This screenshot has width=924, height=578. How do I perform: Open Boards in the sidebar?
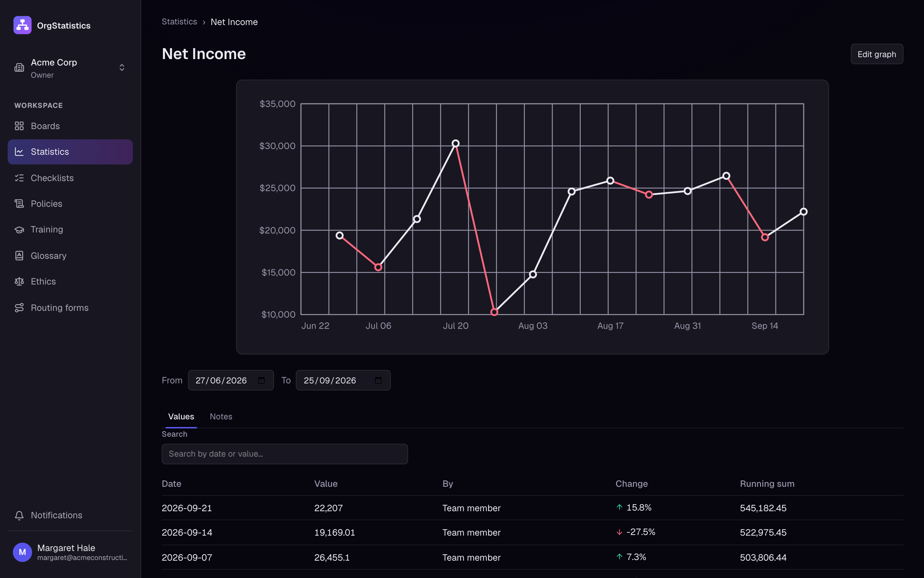point(70,126)
